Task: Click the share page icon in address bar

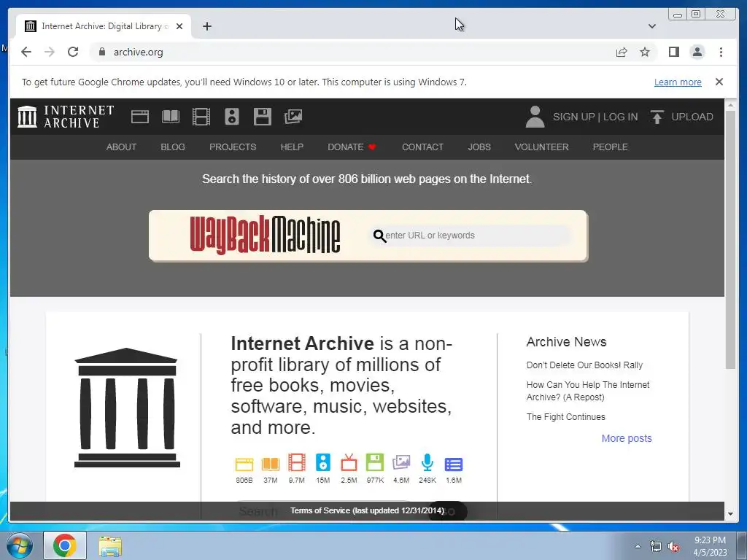Action: tap(622, 52)
